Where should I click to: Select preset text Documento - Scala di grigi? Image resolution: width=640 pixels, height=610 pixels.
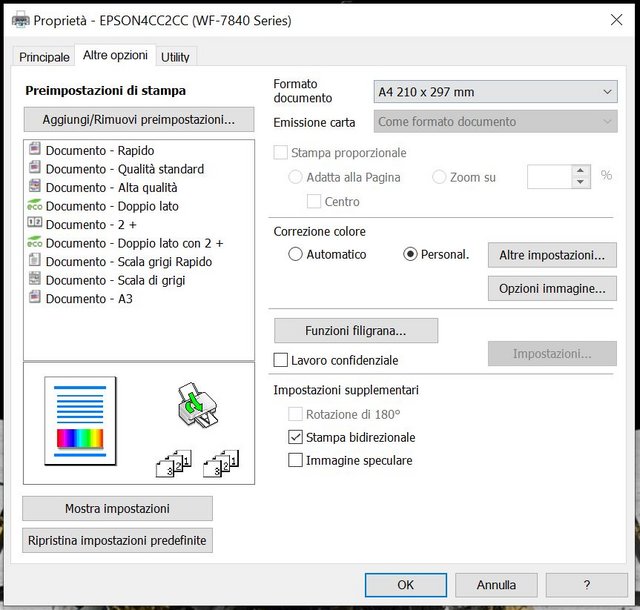116,280
